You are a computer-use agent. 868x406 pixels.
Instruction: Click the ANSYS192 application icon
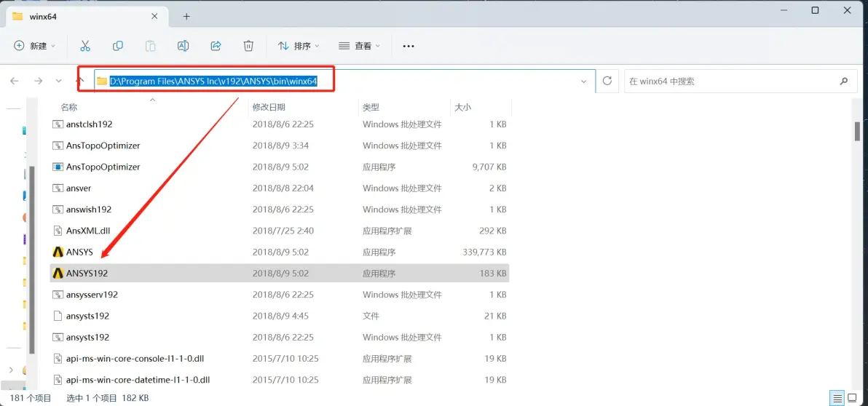tap(58, 274)
